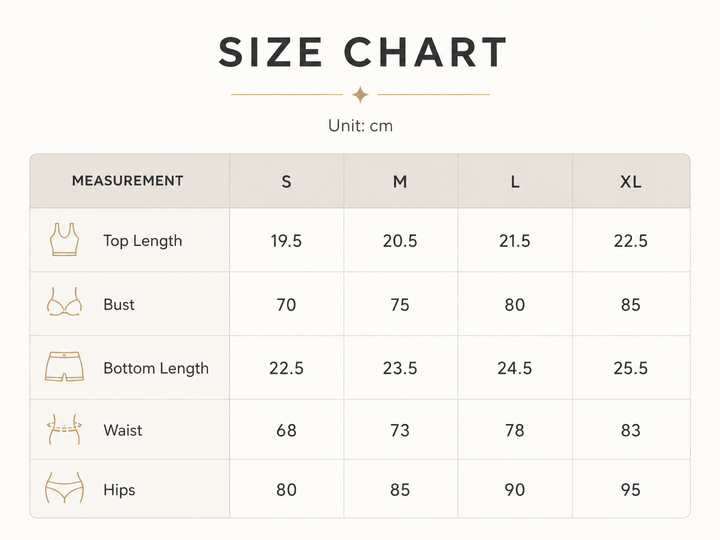Click the shorts icon beside Bottom Length

(x=64, y=366)
